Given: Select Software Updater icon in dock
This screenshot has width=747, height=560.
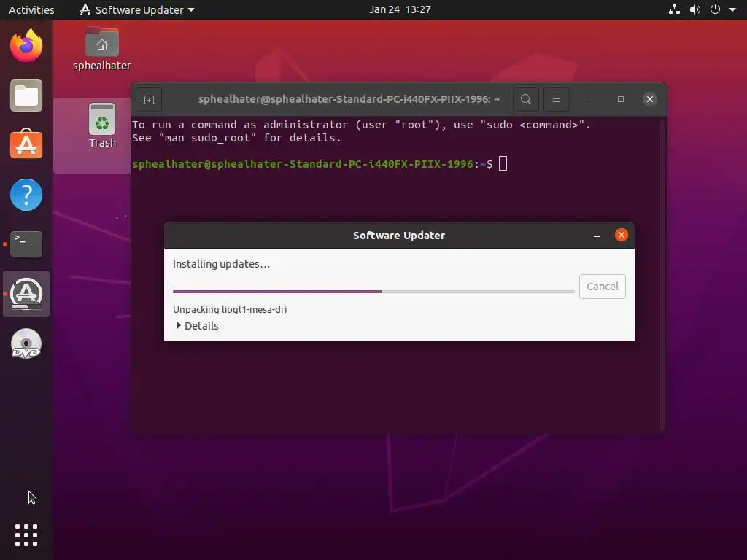Looking at the screenshot, I should pos(26,294).
